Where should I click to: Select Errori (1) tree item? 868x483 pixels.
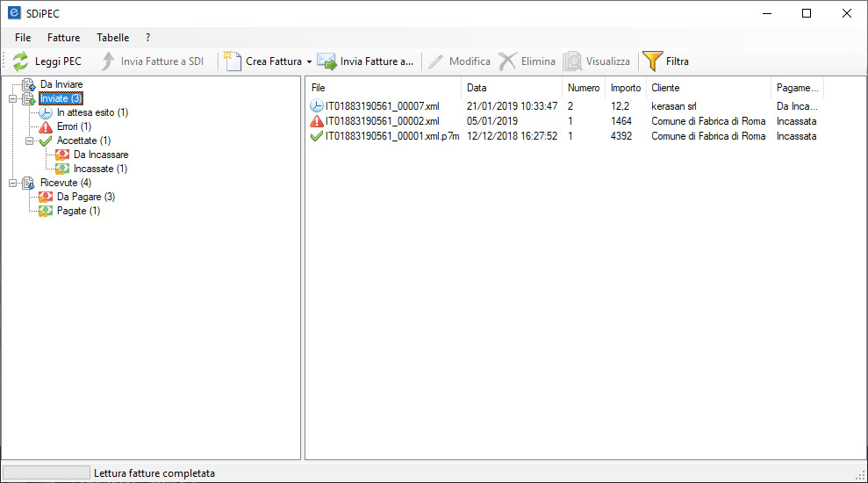pos(75,126)
